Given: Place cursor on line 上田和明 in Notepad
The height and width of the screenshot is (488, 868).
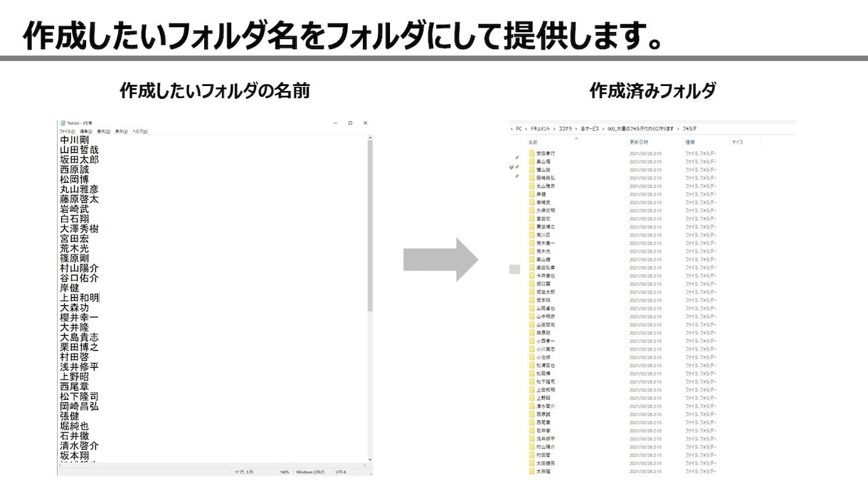Looking at the screenshot, I should point(79,298).
